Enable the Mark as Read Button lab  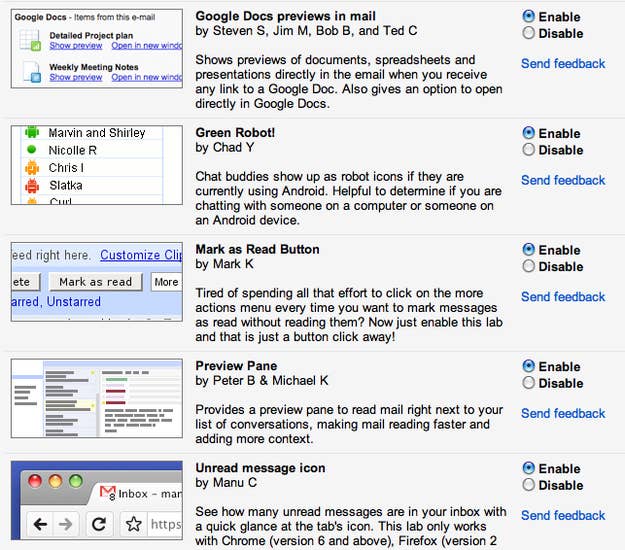529,249
